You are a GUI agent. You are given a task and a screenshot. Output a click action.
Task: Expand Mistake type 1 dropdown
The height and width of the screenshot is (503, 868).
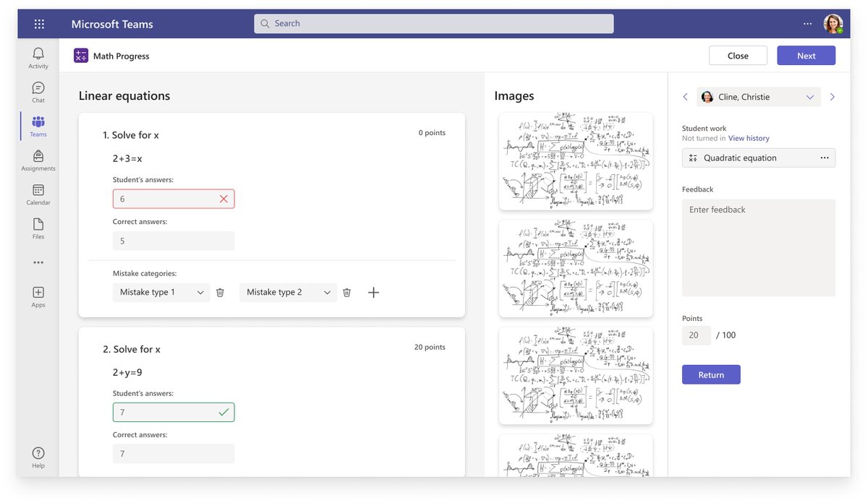(161, 292)
